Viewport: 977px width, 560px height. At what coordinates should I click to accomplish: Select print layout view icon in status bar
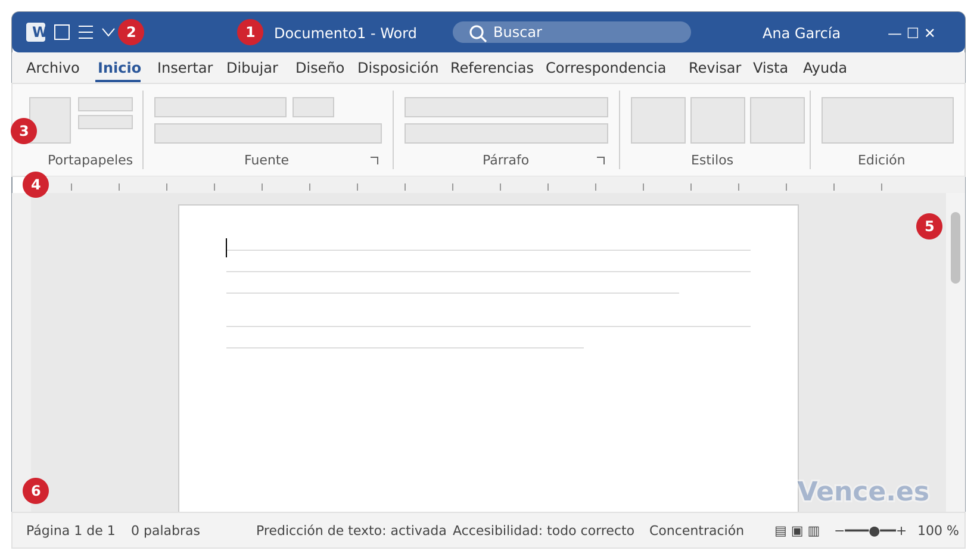797,531
